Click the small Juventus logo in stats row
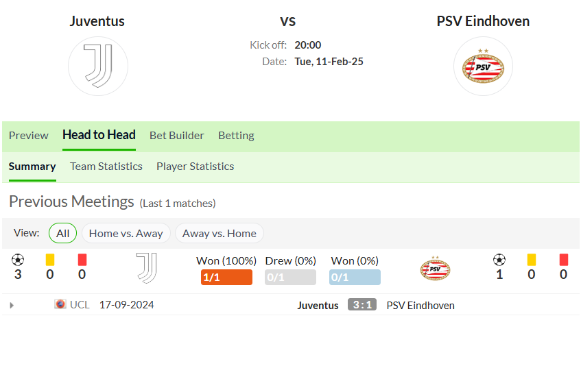The width and height of the screenshot is (581, 392). tap(147, 269)
